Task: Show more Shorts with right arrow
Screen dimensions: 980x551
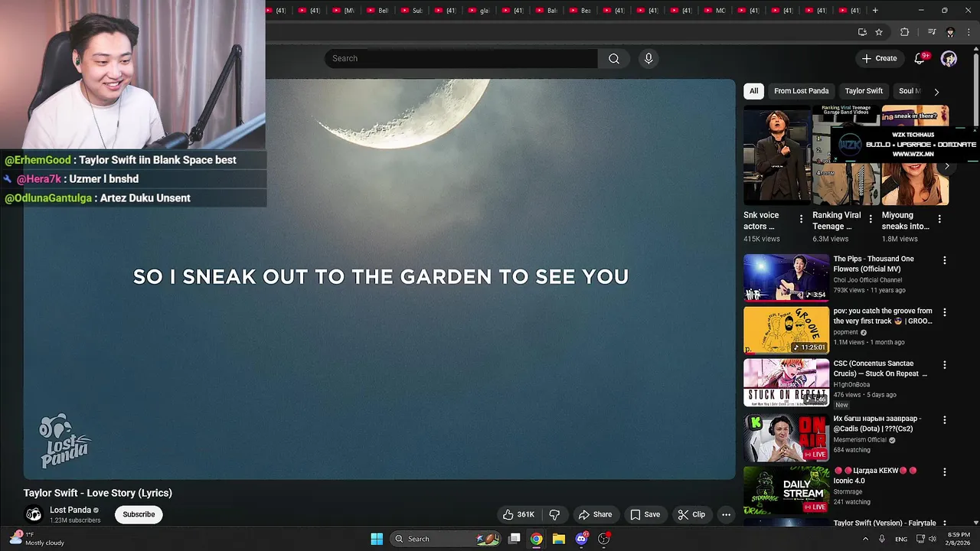Action: pos(946,166)
